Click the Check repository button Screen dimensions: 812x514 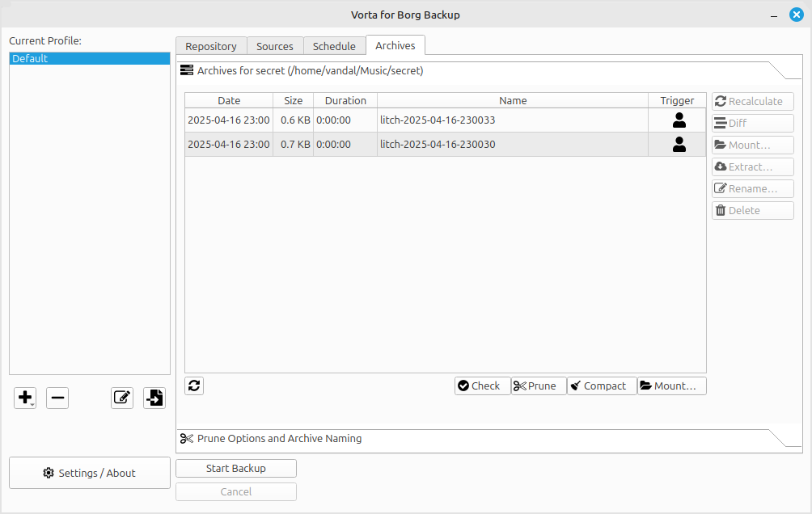point(482,385)
